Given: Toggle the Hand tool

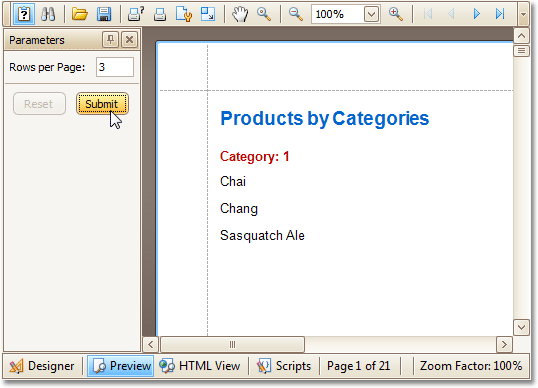Looking at the screenshot, I should (240, 14).
